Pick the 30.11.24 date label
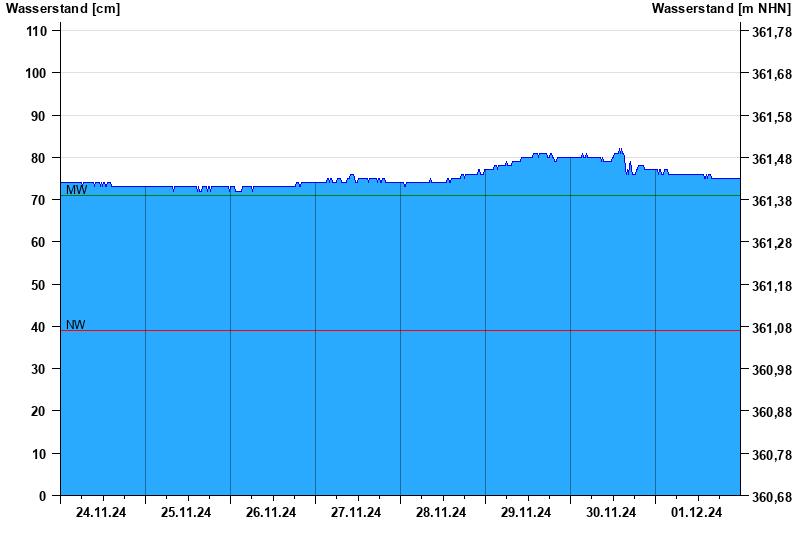 [611, 513]
